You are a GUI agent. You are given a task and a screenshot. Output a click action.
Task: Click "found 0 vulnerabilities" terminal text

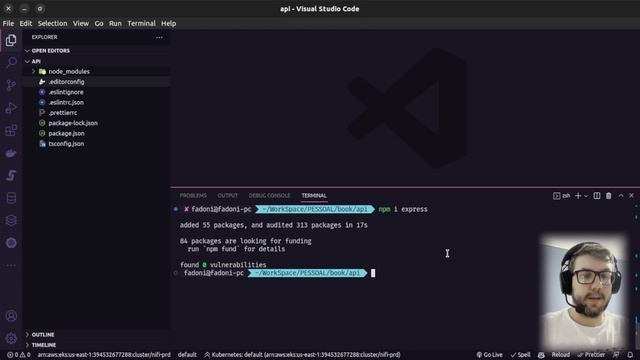[x=223, y=265]
